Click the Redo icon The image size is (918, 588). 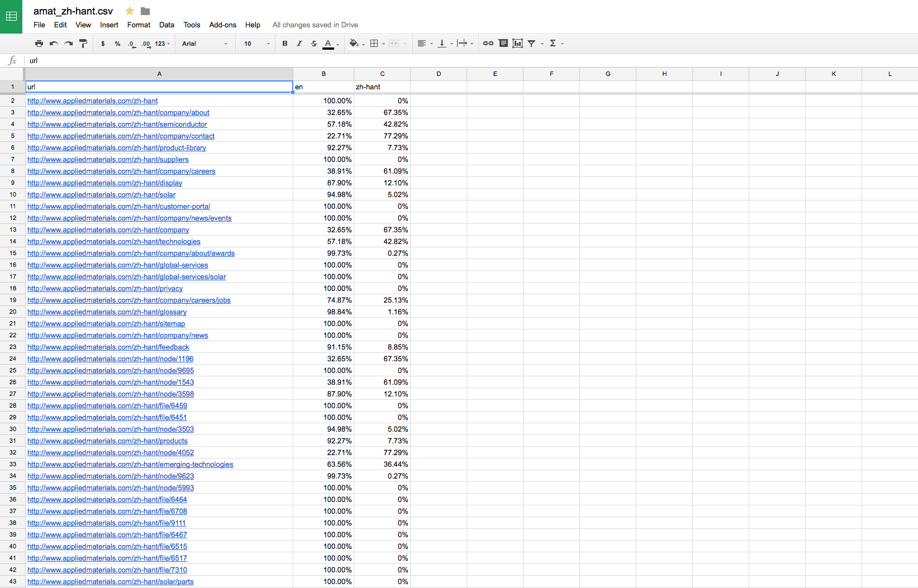click(68, 44)
